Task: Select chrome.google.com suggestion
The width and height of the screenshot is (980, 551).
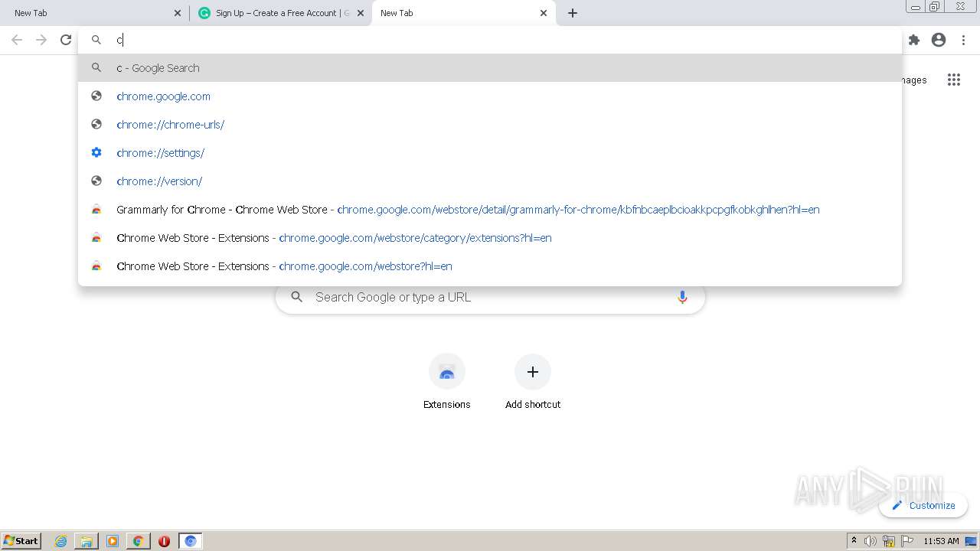Action: click(490, 96)
